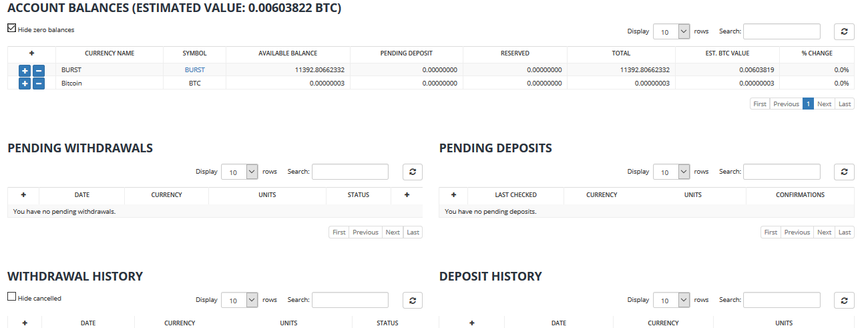Sort Pending Deposits by LAST CHECKED column
The width and height of the screenshot is (868, 328).
pos(515,195)
